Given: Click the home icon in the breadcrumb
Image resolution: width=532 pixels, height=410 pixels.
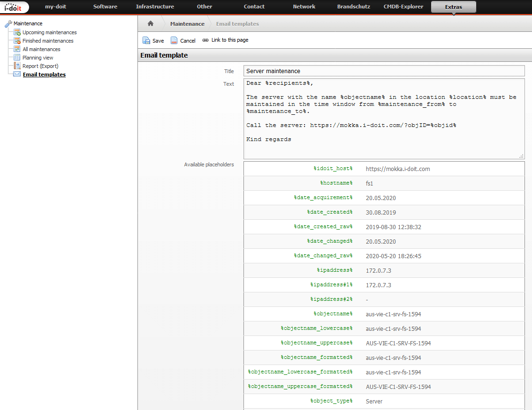Looking at the screenshot, I should pos(150,23).
